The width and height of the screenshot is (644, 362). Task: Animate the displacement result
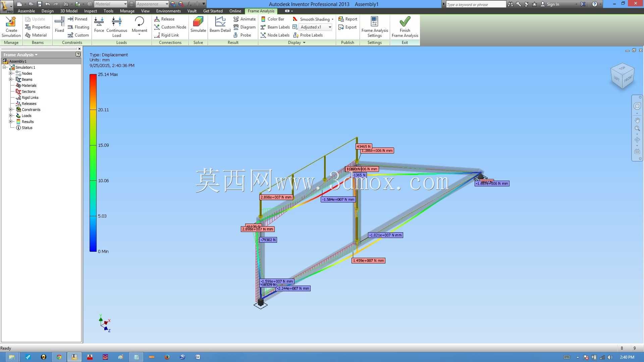click(245, 19)
